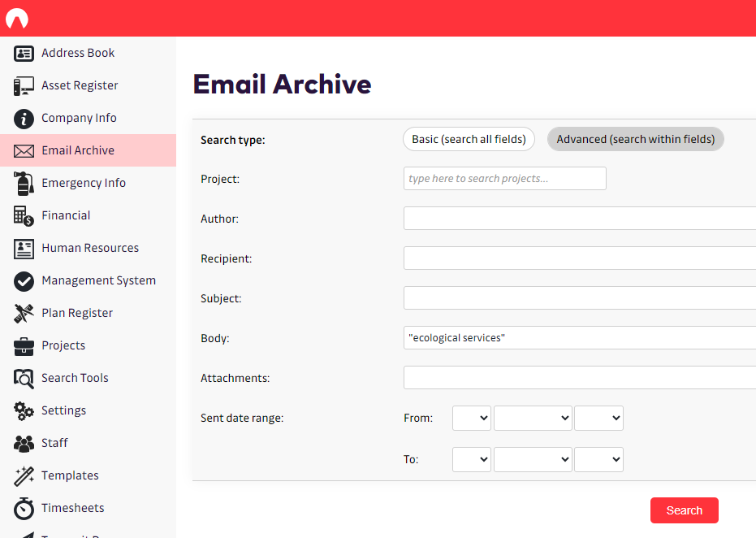This screenshot has width=756, height=538.
Task: Select Advanced (search within fields) option
Action: coord(635,139)
